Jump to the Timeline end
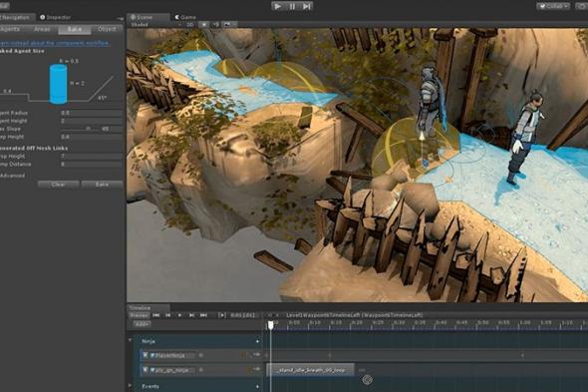Image resolution: width=588 pixels, height=392 pixels. (203, 315)
